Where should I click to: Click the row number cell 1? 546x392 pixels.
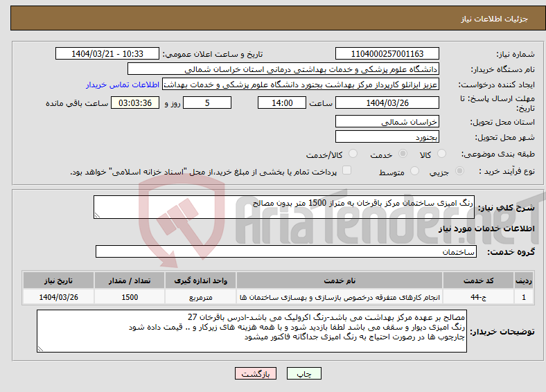click(x=524, y=297)
